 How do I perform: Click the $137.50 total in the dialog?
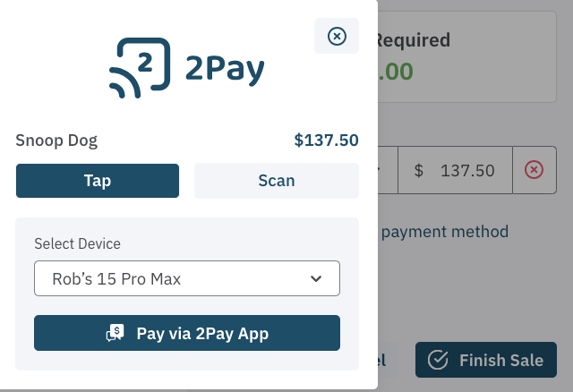(x=326, y=141)
